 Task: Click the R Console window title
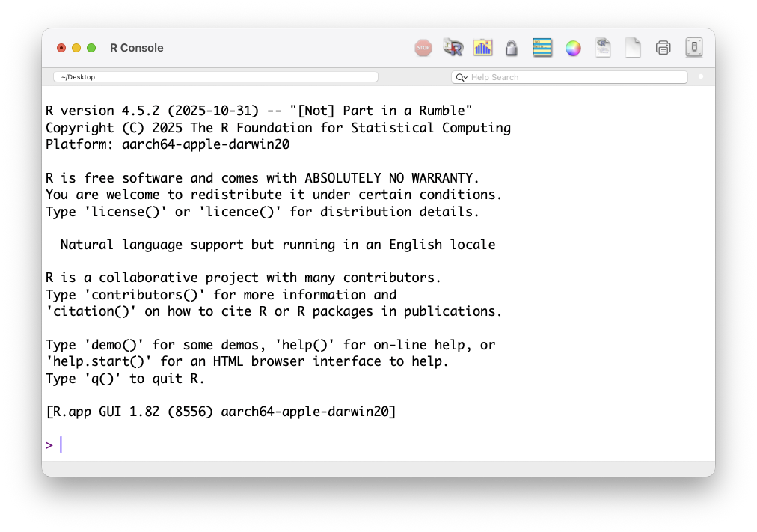136,48
